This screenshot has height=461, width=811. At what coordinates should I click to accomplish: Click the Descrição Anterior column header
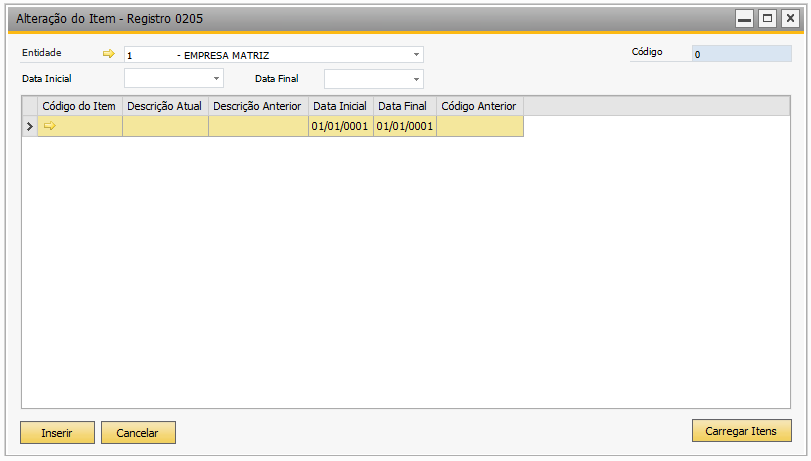(x=258, y=106)
